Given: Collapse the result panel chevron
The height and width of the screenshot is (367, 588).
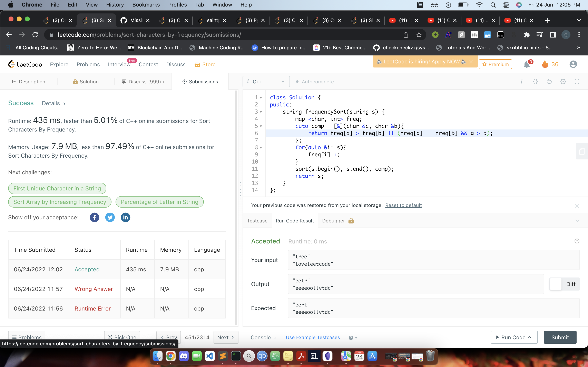Looking at the screenshot, I should coord(577,221).
